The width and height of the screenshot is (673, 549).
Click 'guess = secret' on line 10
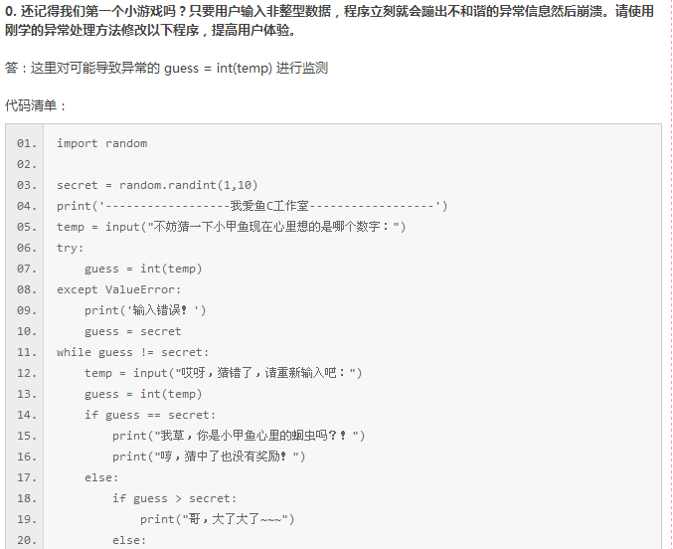point(133,331)
